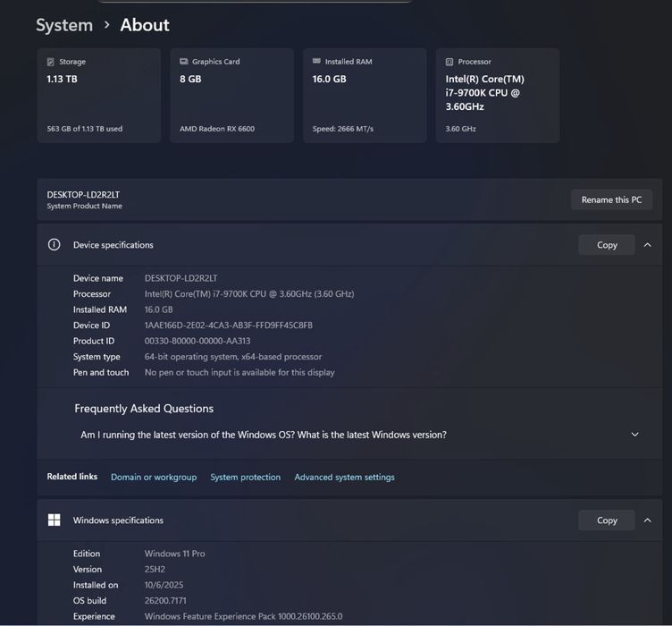This screenshot has width=672, height=626.
Task: Copy the Device specifications
Action: pos(607,245)
